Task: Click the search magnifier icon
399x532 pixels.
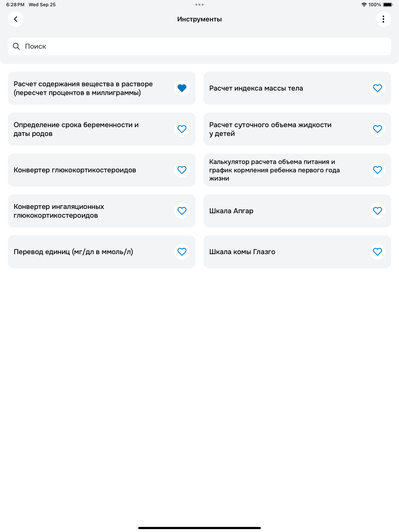Action: [x=16, y=46]
